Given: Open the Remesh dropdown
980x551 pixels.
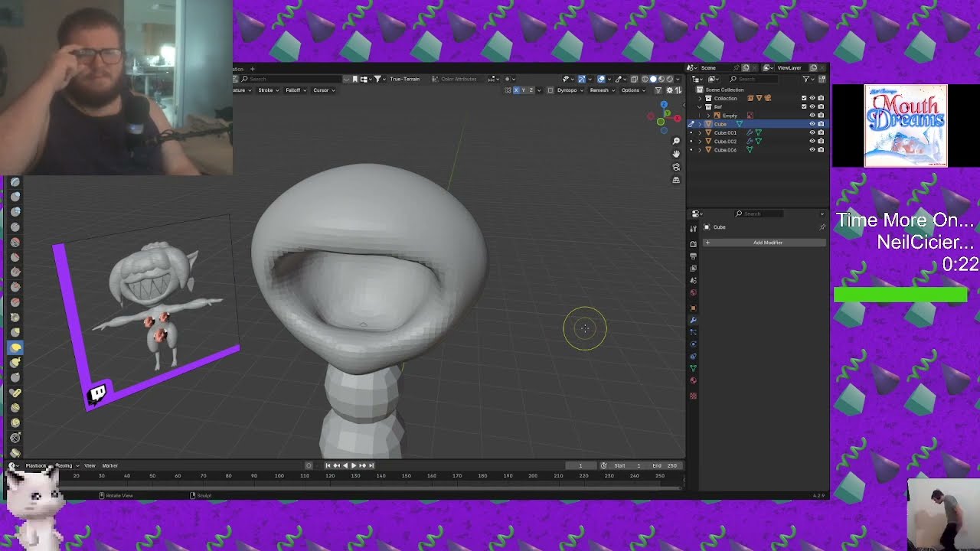Looking at the screenshot, I should click(x=602, y=90).
